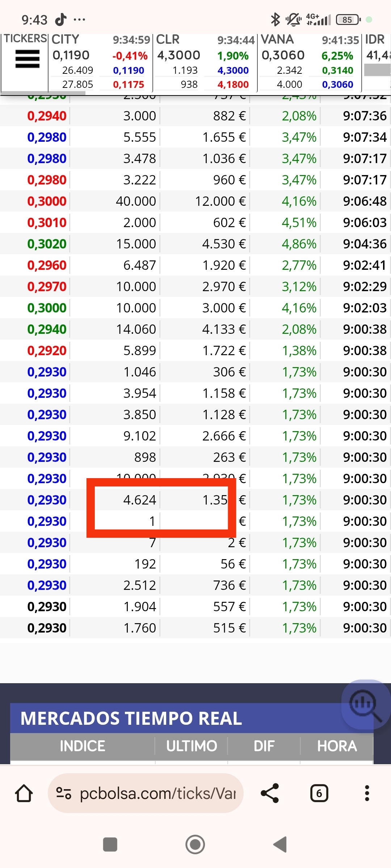Image resolution: width=391 pixels, height=868 pixels.
Task: Tap the DIF column header
Action: 264,746
